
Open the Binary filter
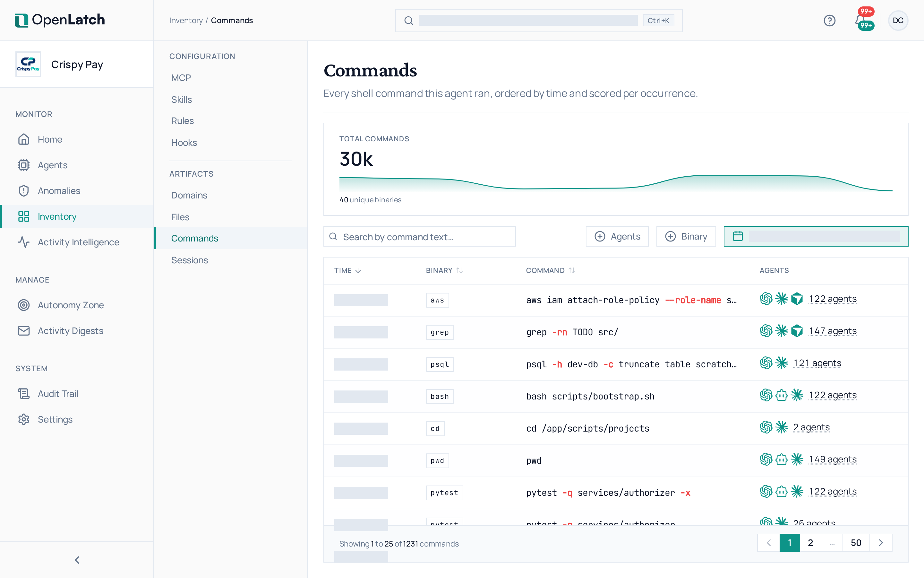(686, 236)
